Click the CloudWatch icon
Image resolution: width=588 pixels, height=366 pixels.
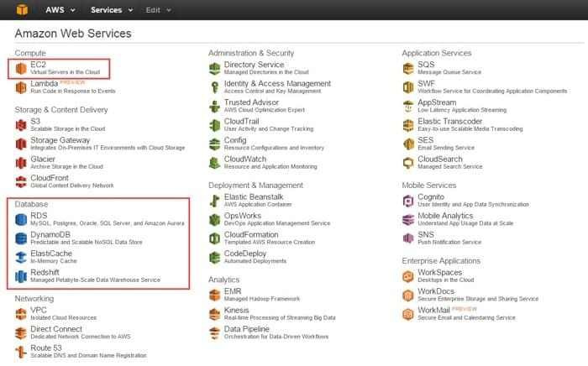coord(214,163)
